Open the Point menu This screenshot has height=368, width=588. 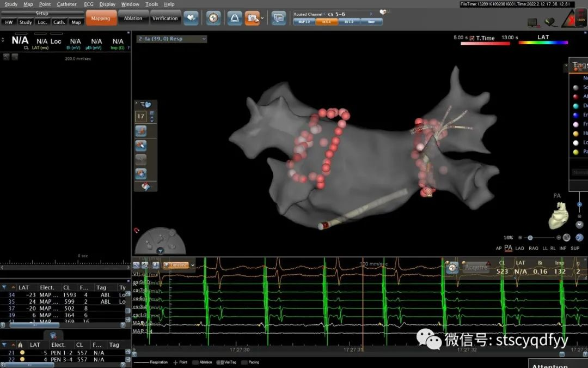(x=45, y=4)
